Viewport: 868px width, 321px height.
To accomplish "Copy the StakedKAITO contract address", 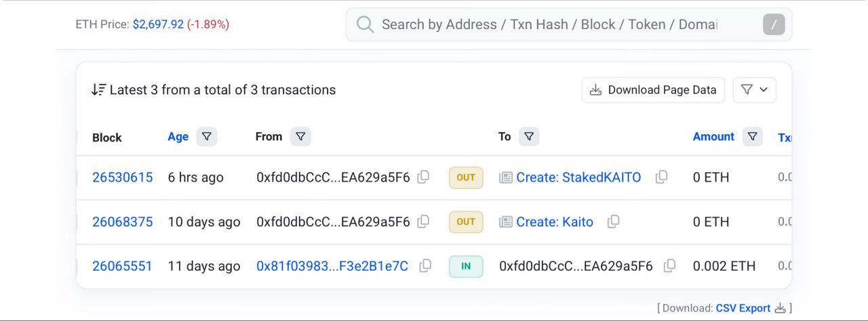I will tap(661, 177).
